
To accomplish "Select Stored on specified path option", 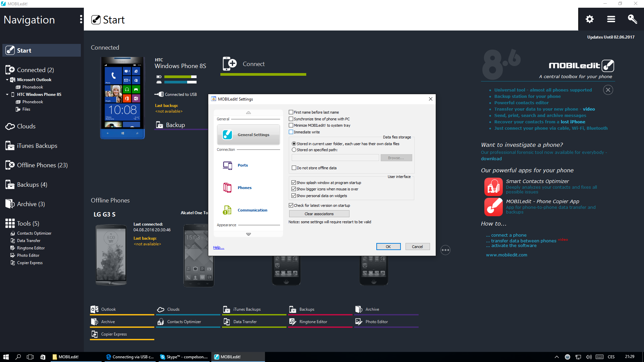I will click(294, 150).
